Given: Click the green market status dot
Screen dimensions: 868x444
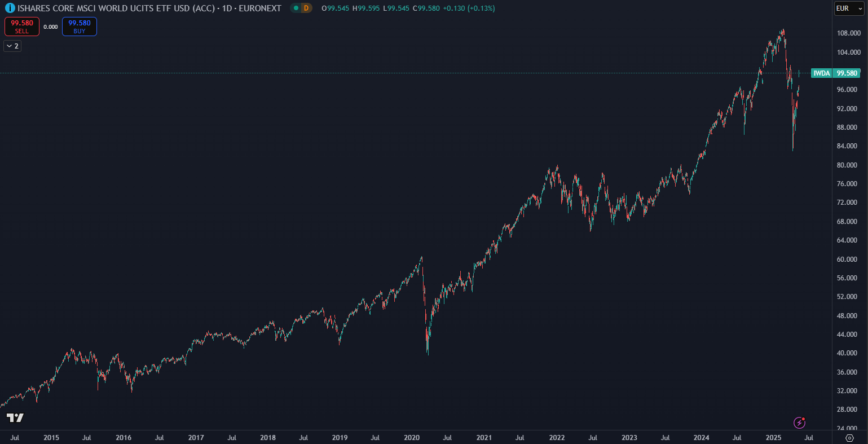Looking at the screenshot, I should (x=296, y=8).
